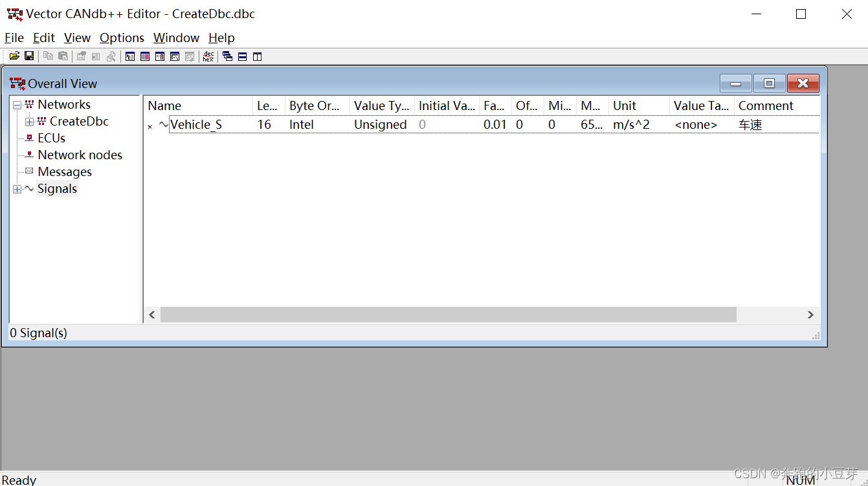Viewport: 868px width, 486px height.
Task: Expand the CreateDbc network node
Action: [x=29, y=122]
